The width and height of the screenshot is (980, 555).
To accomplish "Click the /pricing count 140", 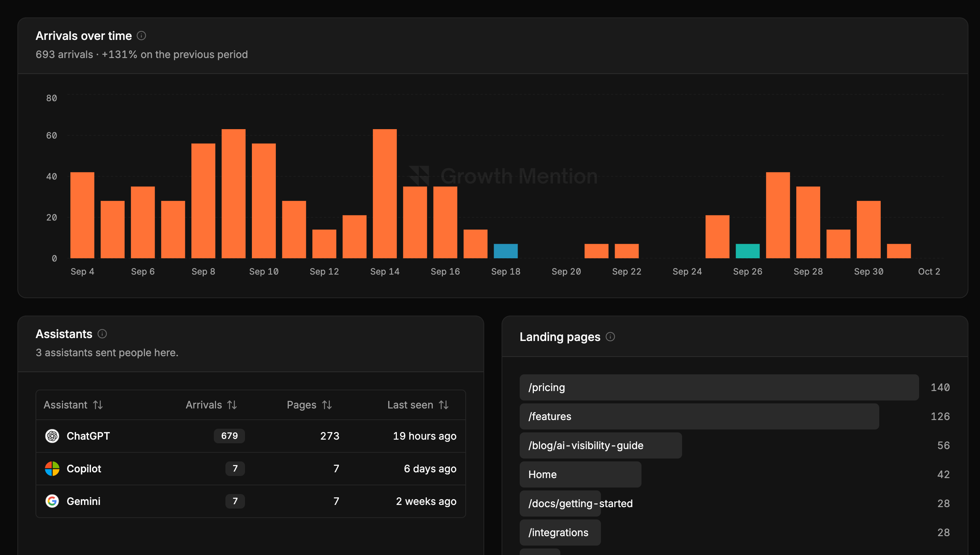I will pyautogui.click(x=940, y=387).
